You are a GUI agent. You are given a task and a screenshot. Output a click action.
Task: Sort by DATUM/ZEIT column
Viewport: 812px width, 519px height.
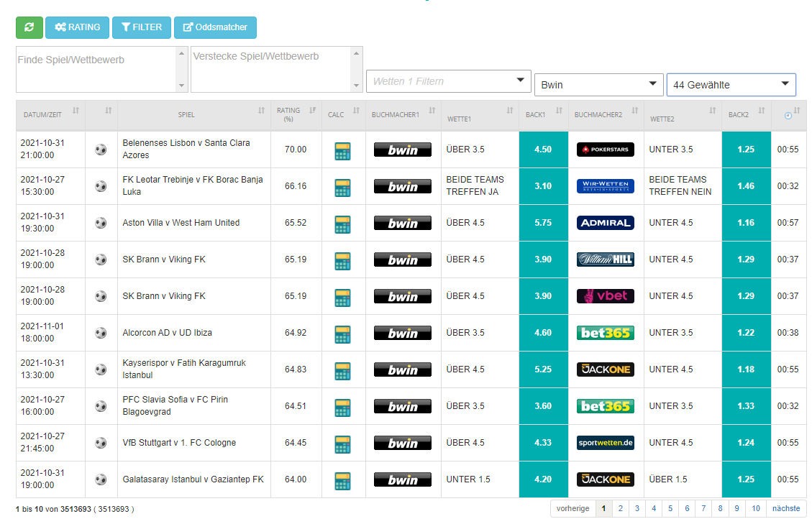tap(51, 115)
